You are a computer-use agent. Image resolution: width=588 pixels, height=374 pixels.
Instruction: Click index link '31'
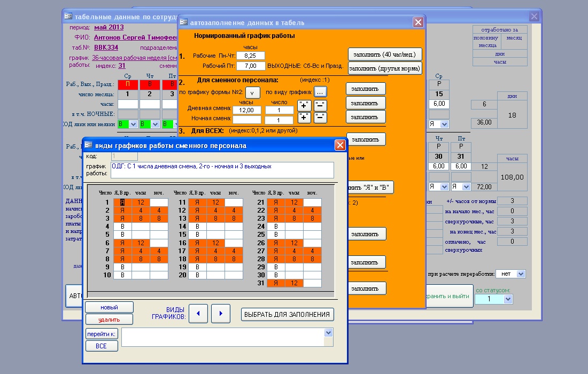(x=122, y=66)
